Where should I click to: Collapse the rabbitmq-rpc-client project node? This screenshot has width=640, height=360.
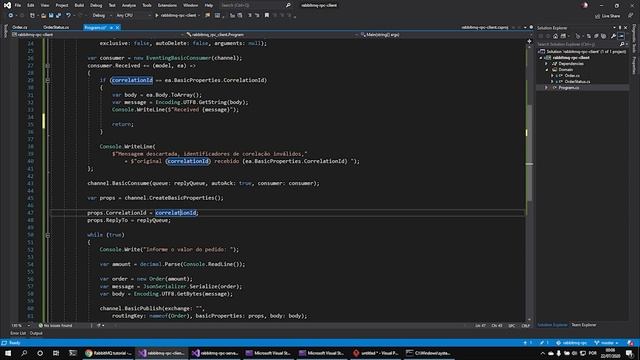pos(541,58)
